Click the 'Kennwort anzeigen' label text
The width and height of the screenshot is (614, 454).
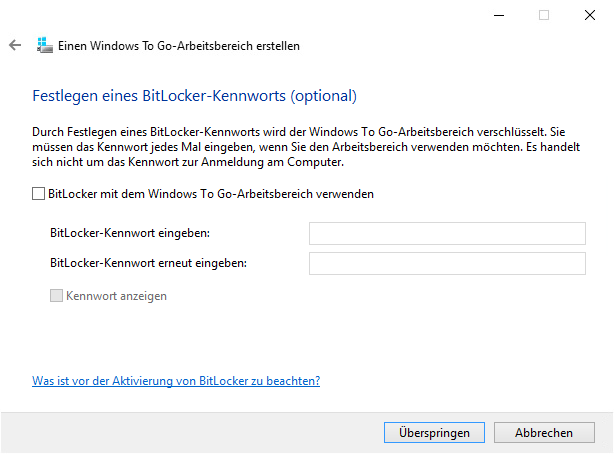116,296
